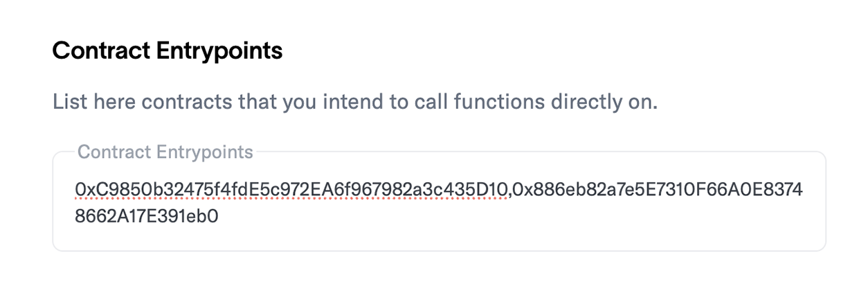Place cursor on the wrapped line 8662A17E391eb0
The image size is (868, 295).
[x=147, y=216]
